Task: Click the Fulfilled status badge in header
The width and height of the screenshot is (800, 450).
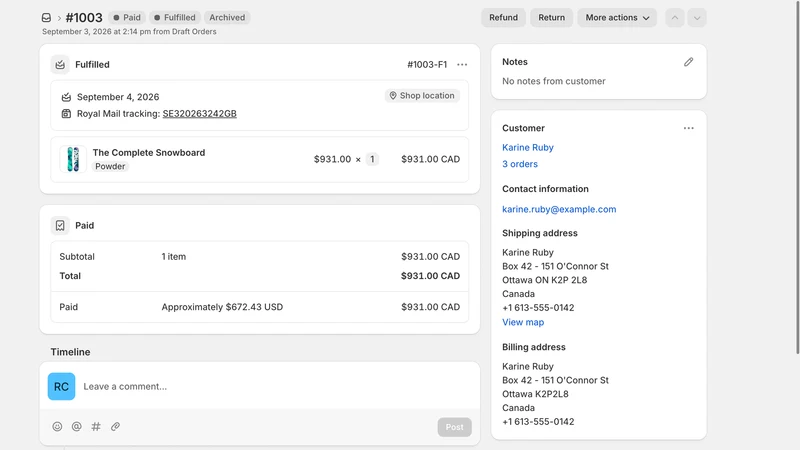Action: pyautogui.click(x=174, y=18)
